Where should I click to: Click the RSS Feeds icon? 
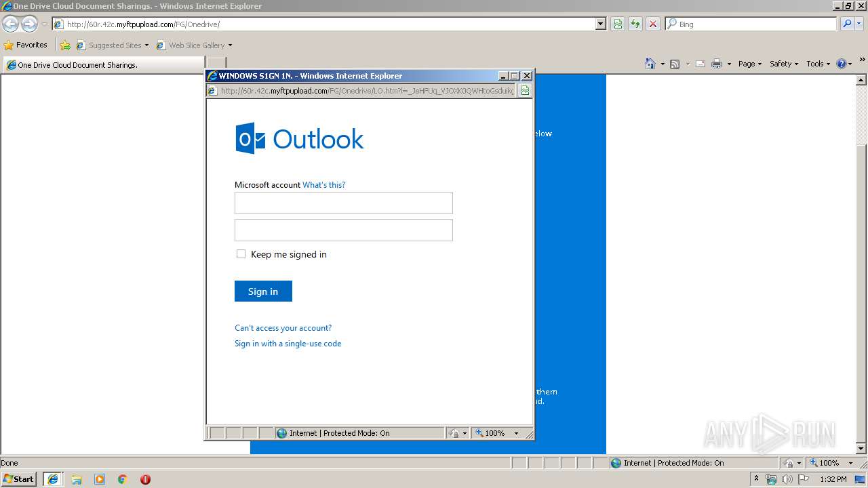(675, 64)
